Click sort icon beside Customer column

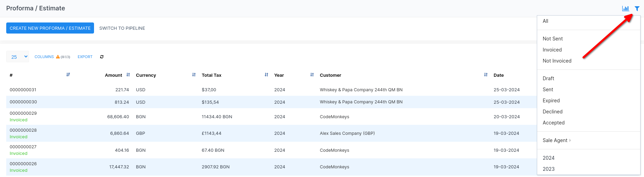pos(486,75)
